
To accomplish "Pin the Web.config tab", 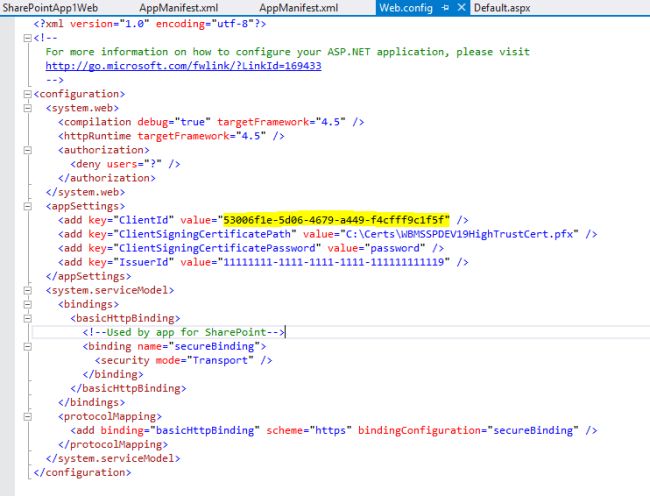I will (x=445, y=7).
